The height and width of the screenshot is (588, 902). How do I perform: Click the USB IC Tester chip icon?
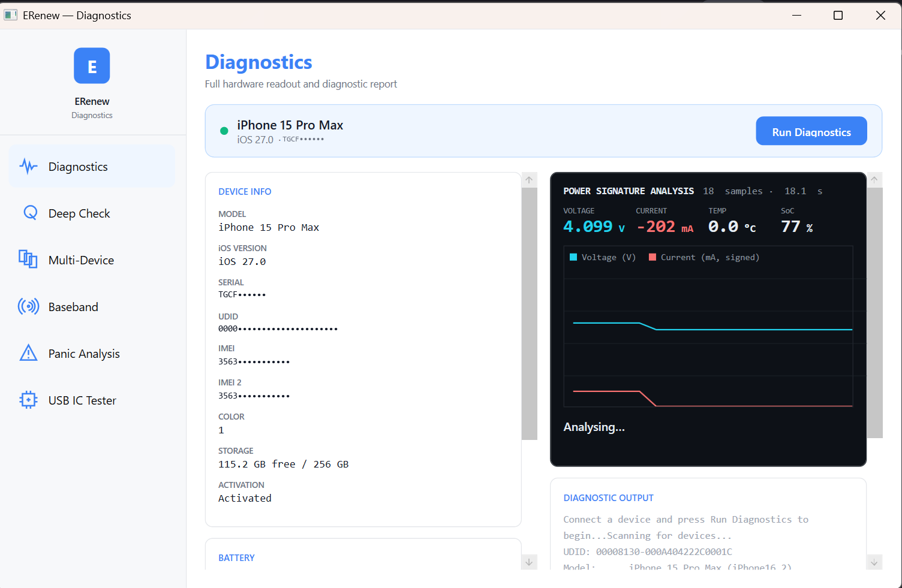[x=28, y=400]
